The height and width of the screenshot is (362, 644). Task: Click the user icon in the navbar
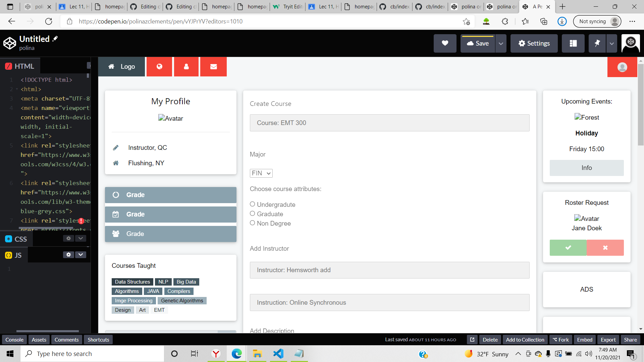[x=186, y=66]
